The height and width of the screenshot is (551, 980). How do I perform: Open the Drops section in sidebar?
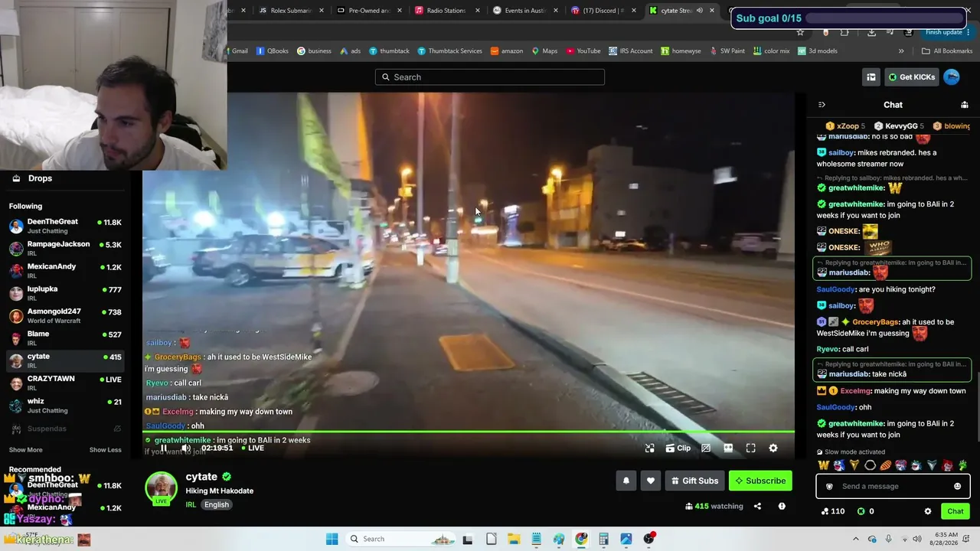point(40,178)
